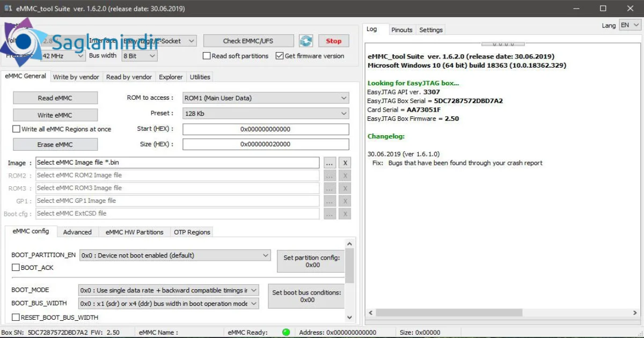The width and height of the screenshot is (644, 338).
Task: Select the eMMC General tab
Action: point(25,76)
